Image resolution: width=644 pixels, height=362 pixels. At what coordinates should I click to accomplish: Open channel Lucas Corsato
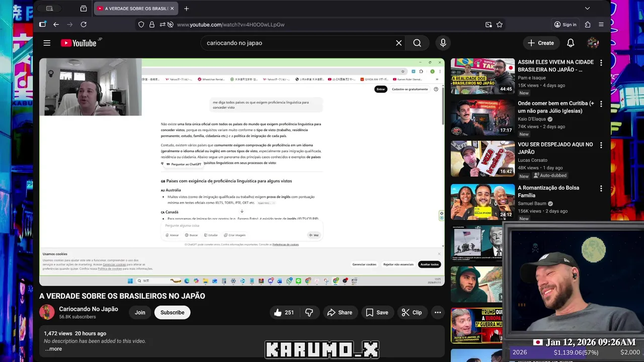point(533,160)
